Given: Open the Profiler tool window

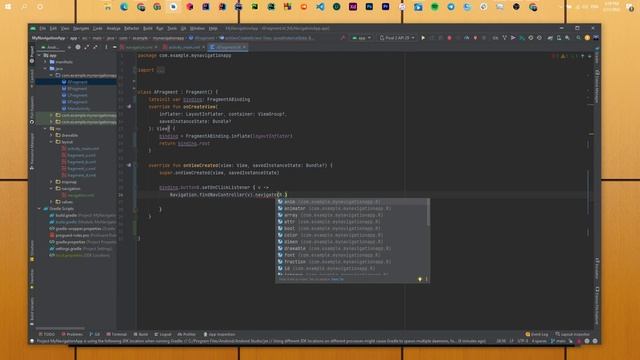Looking at the screenshot, I should pyautogui.click(x=187, y=334).
